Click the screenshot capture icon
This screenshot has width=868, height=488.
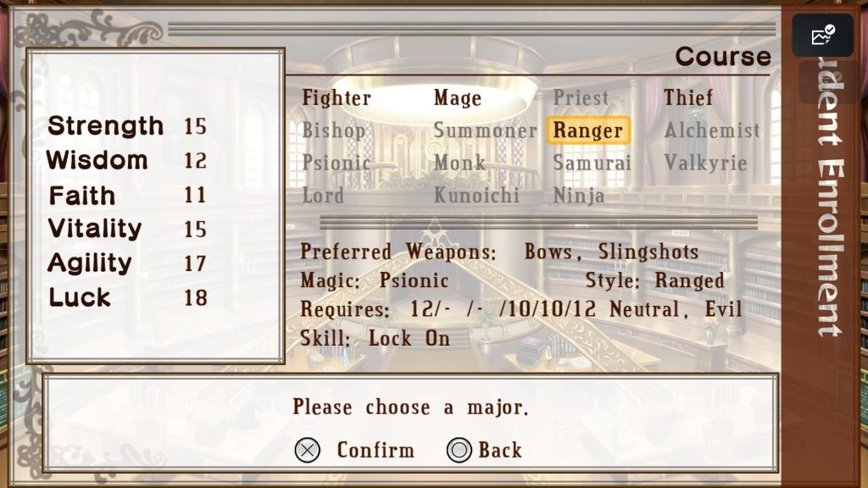822,35
